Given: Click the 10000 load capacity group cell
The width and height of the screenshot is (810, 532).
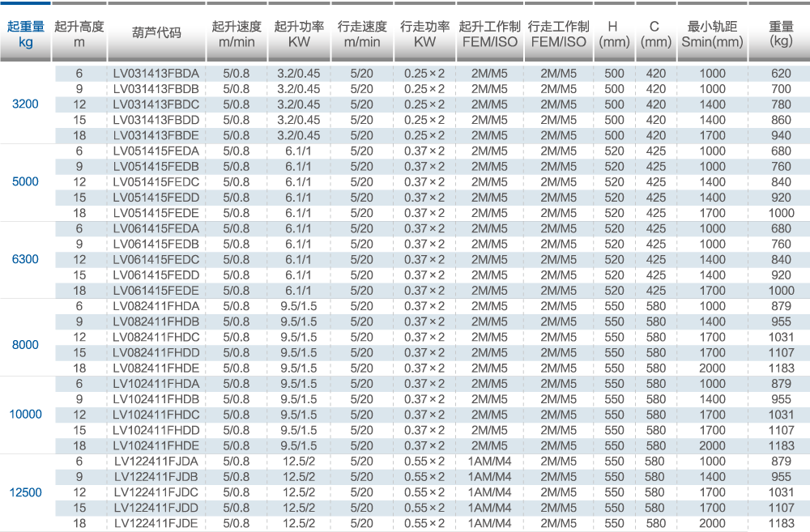Looking at the screenshot, I should click(26, 415).
